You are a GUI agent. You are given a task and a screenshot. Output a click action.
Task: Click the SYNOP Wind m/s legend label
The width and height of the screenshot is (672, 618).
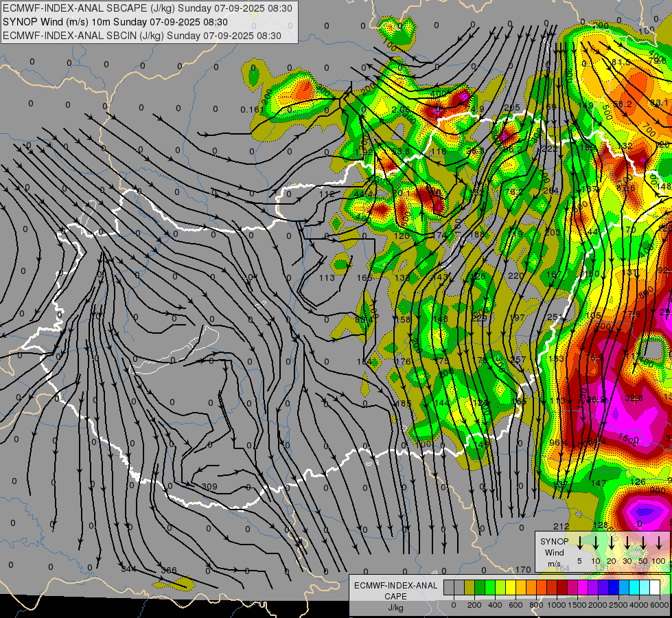[554, 552]
